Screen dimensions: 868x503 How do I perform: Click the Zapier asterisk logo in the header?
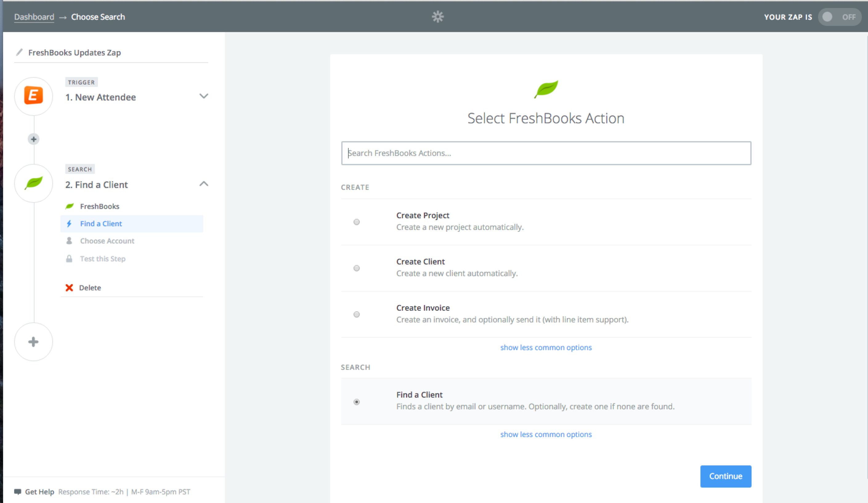pos(437,17)
